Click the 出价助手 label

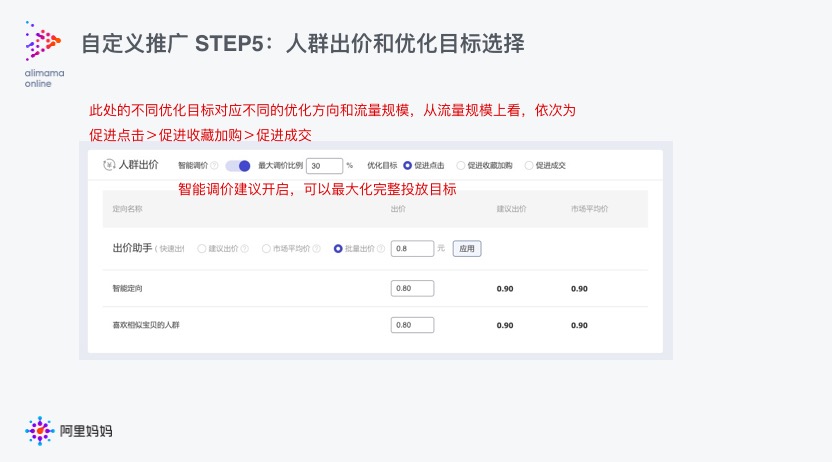tap(132, 248)
